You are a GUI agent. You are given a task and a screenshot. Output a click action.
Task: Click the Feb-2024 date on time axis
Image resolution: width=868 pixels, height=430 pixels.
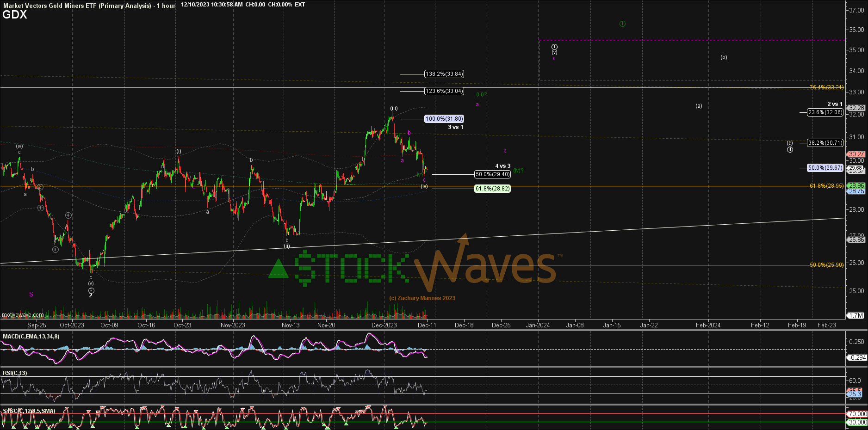click(708, 325)
